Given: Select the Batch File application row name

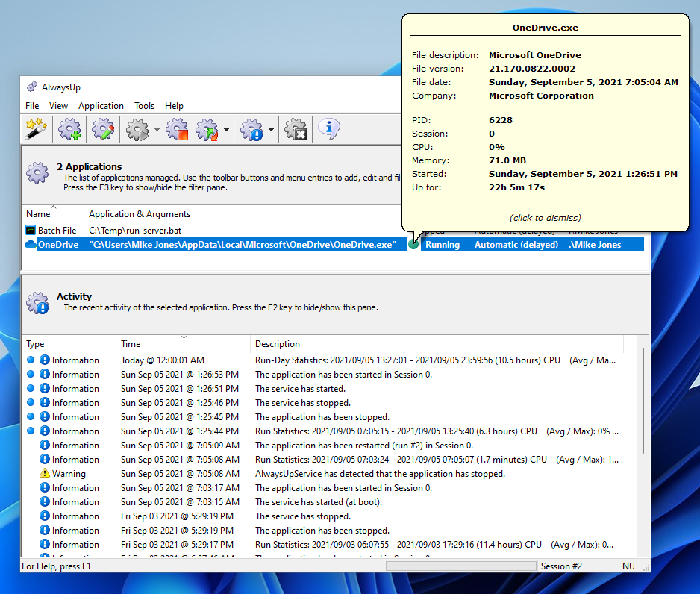Looking at the screenshot, I should pos(57,231).
